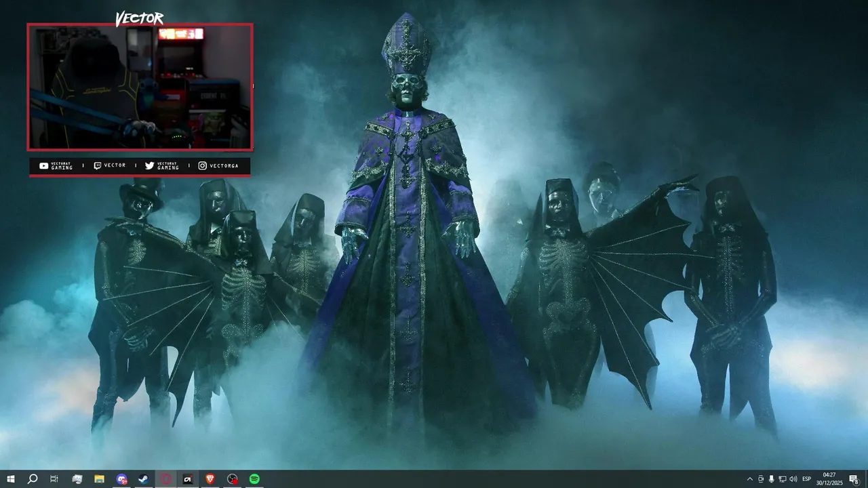Open the clock showing 04:27
The height and width of the screenshot is (488, 868).
(x=829, y=479)
